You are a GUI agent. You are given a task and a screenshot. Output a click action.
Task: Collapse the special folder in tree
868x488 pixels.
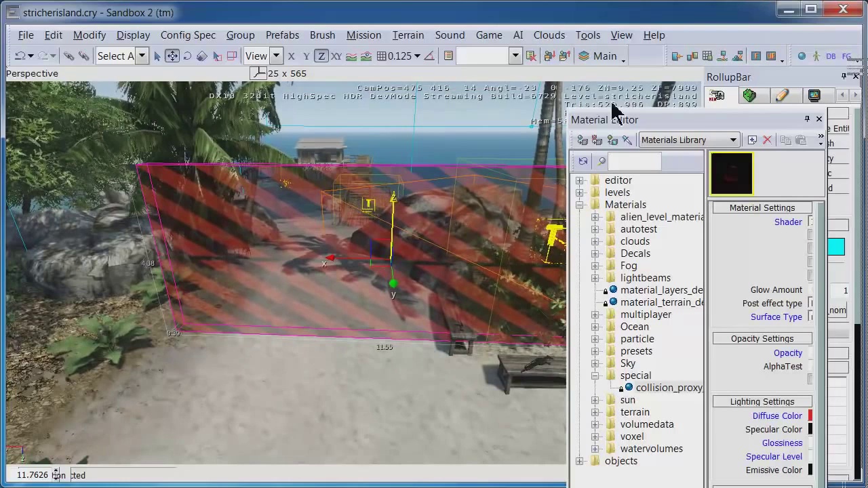coord(595,375)
